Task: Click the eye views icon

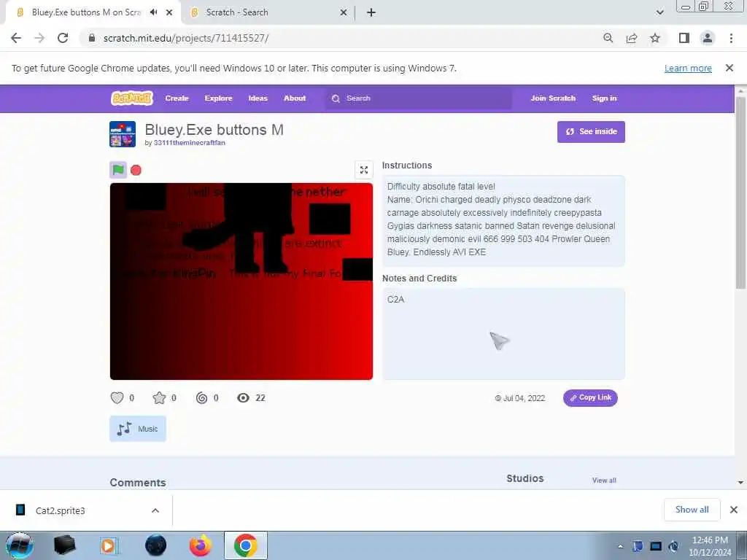Action: pyautogui.click(x=244, y=397)
